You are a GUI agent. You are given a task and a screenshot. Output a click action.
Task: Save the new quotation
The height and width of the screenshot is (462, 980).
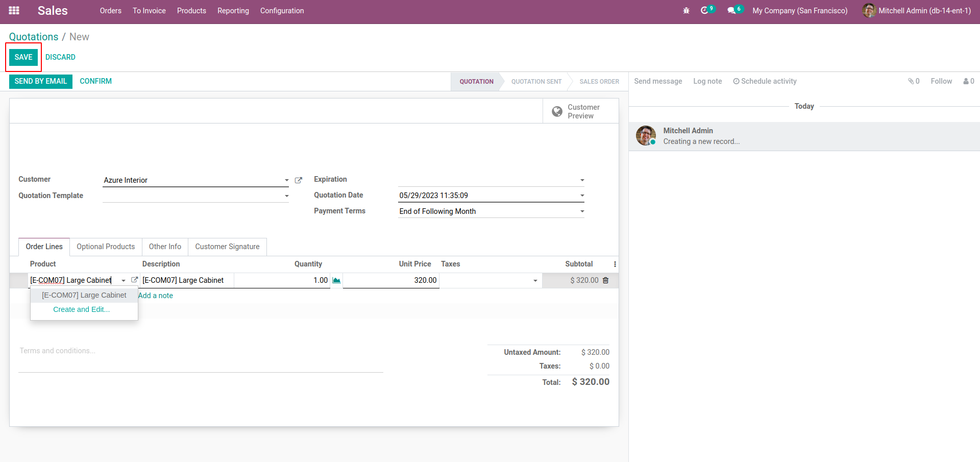(23, 57)
